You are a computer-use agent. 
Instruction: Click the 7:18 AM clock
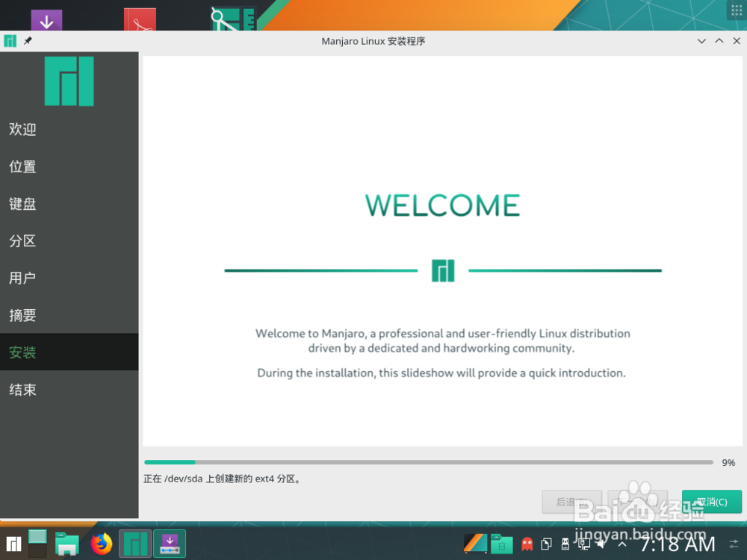(677, 544)
